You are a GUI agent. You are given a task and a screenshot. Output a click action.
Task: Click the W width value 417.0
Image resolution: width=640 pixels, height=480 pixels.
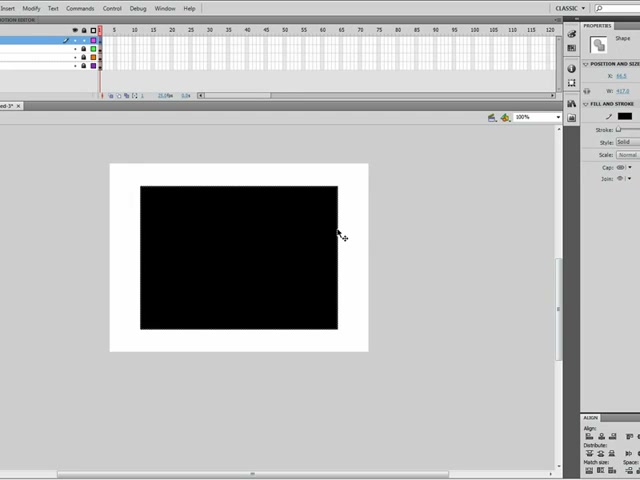click(623, 91)
